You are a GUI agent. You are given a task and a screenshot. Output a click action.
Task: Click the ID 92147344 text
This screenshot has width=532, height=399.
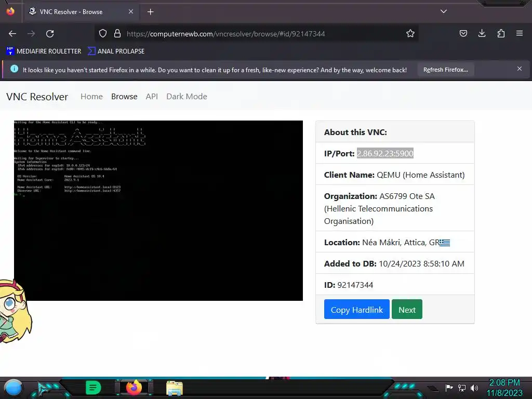tap(349, 285)
